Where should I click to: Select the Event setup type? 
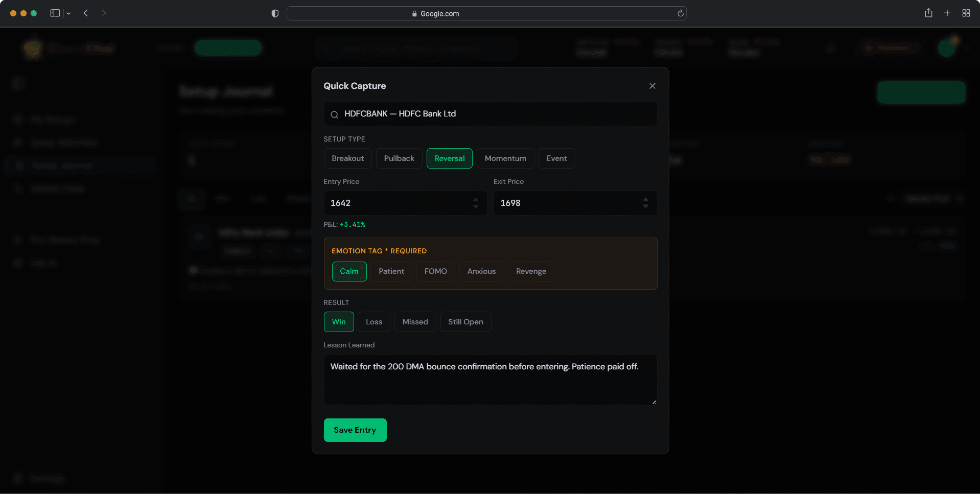click(556, 158)
